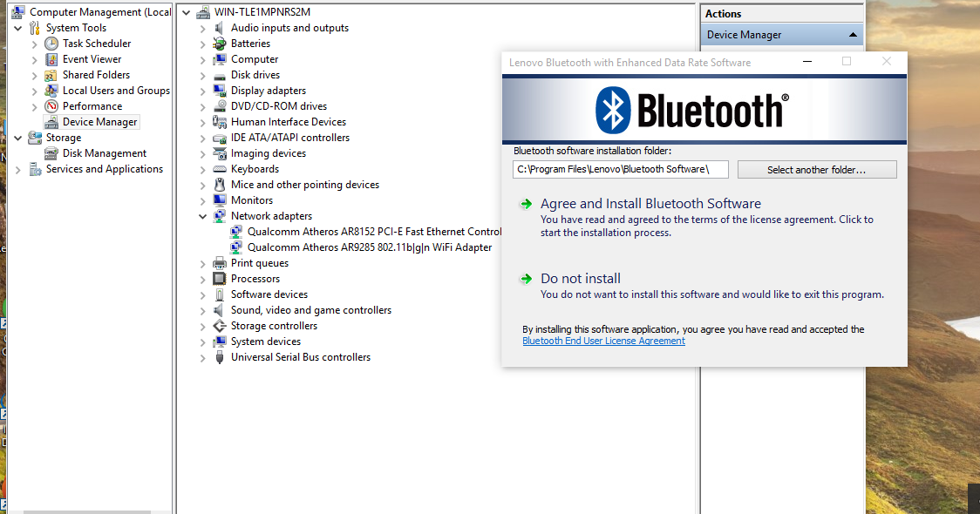Screen dimensions: 980x514
Task: Click the green arrow beside Do not install
Action: coord(527,279)
